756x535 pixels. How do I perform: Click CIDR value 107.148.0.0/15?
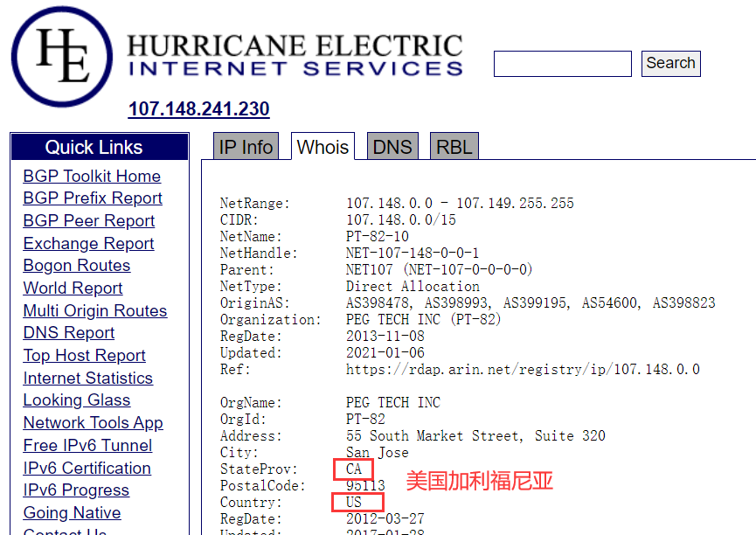coord(400,220)
